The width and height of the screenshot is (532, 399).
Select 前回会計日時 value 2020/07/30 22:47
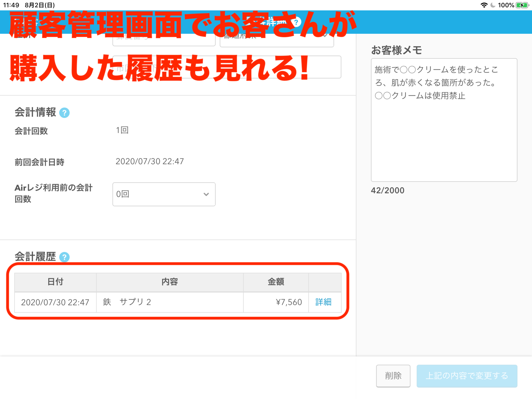pos(150,161)
